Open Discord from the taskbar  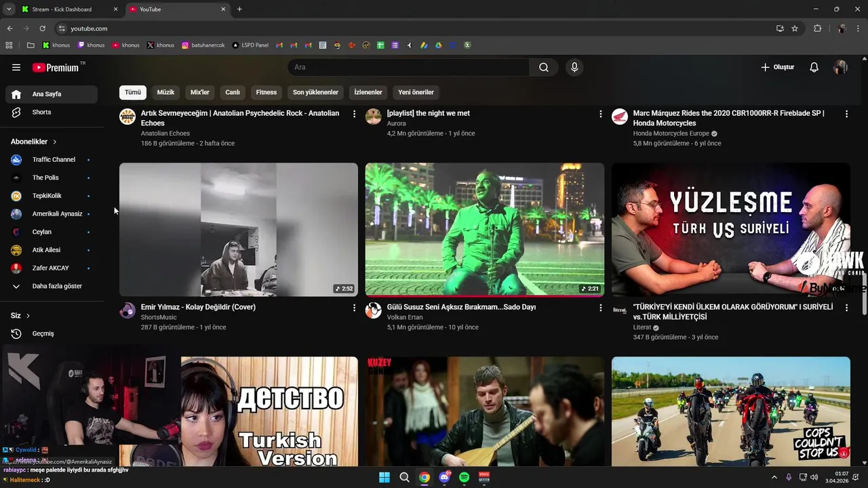click(x=444, y=477)
